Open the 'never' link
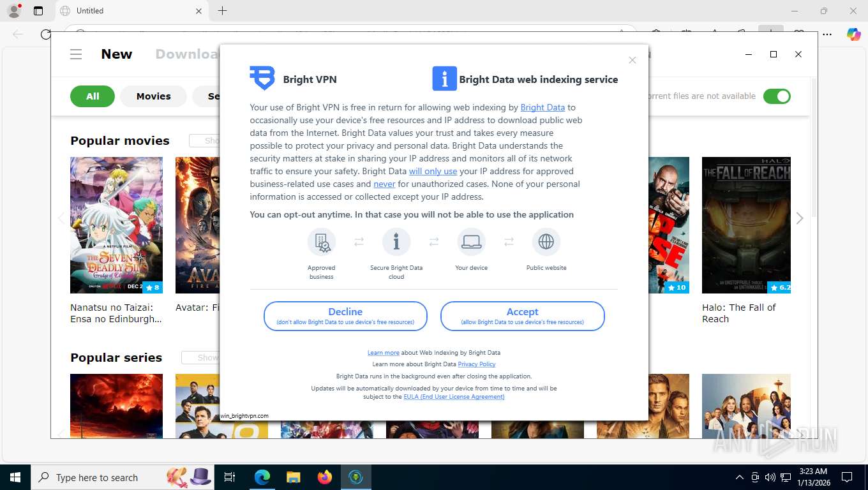 384,184
